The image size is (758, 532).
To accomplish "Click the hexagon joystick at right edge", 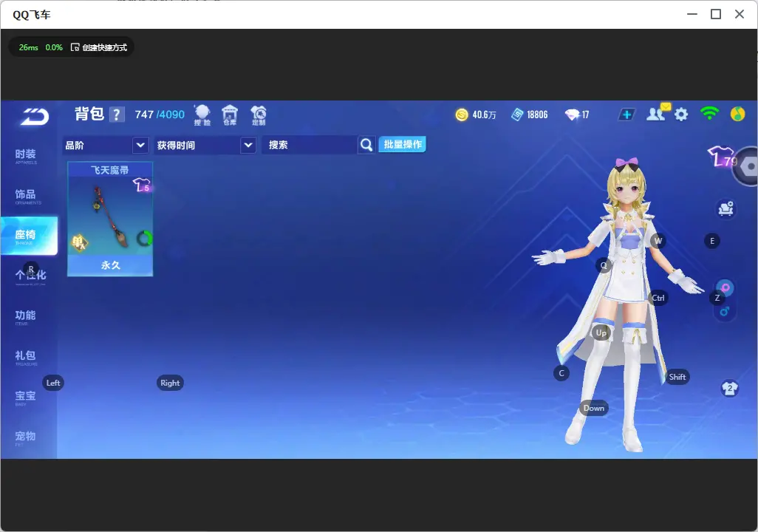I will click(x=747, y=166).
